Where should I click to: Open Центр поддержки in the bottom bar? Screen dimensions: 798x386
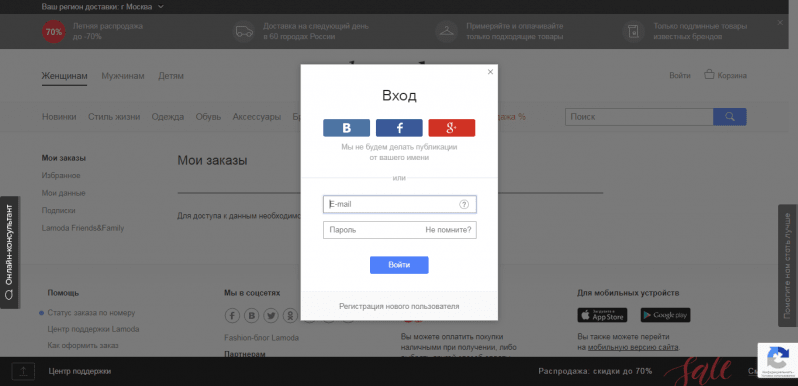click(79, 371)
